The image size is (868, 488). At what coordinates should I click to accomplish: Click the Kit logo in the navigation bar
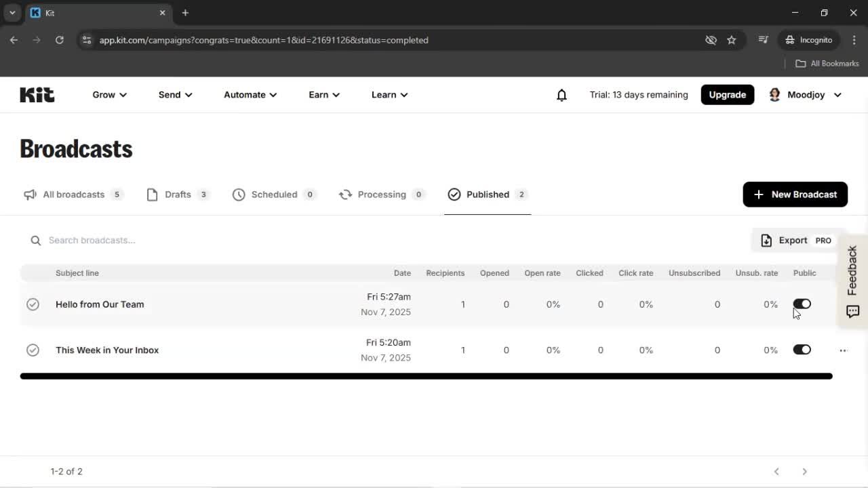click(x=37, y=94)
